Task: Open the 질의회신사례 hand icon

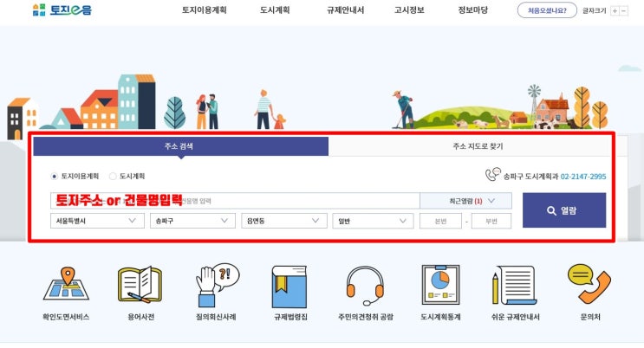Action: [x=217, y=285]
